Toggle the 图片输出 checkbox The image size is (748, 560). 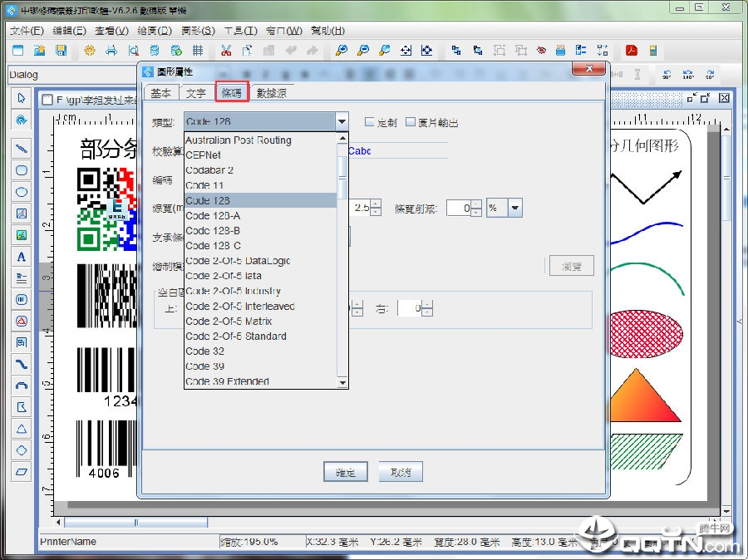click(411, 122)
